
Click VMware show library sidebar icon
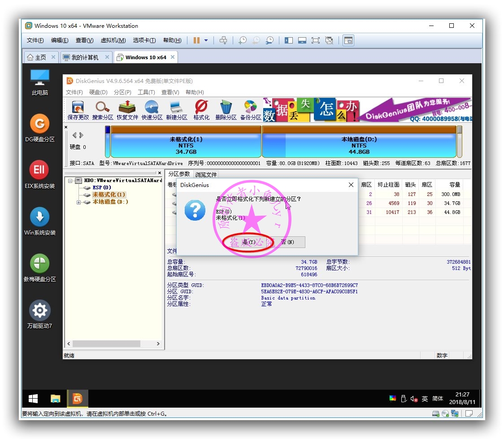289,40
